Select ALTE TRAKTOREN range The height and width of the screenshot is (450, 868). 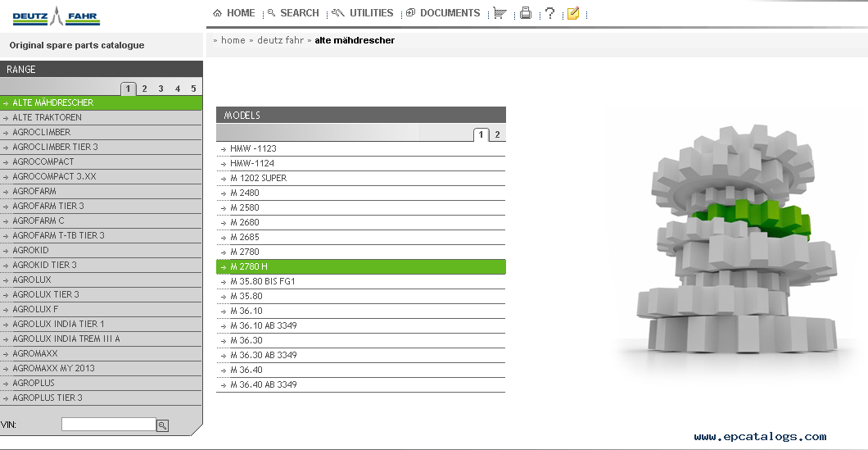(102, 117)
